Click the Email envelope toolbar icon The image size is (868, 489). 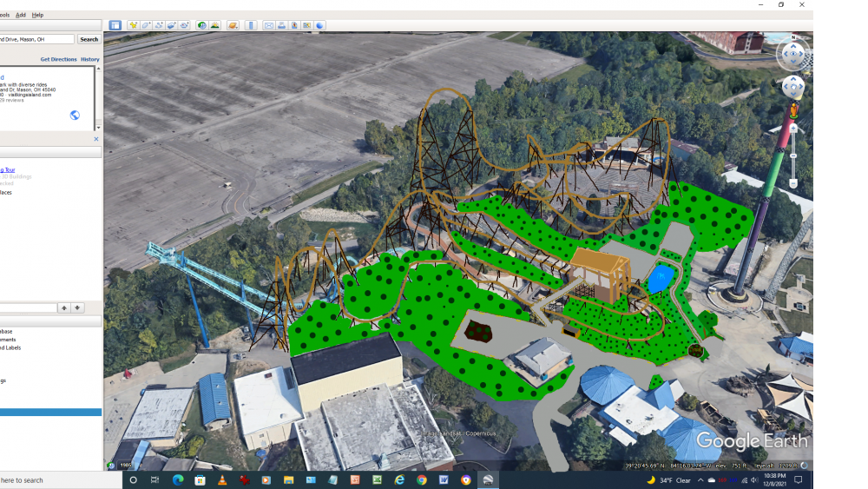(269, 25)
